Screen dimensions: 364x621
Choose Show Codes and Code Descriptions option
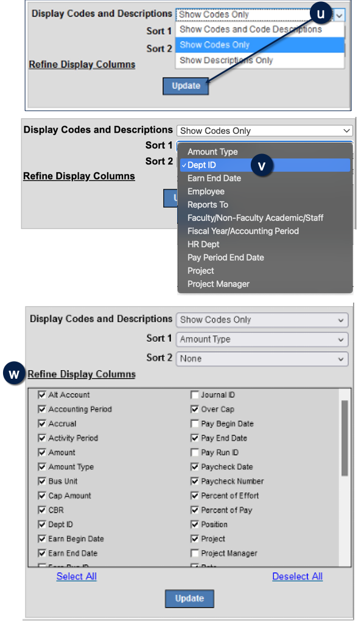(x=260, y=29)
